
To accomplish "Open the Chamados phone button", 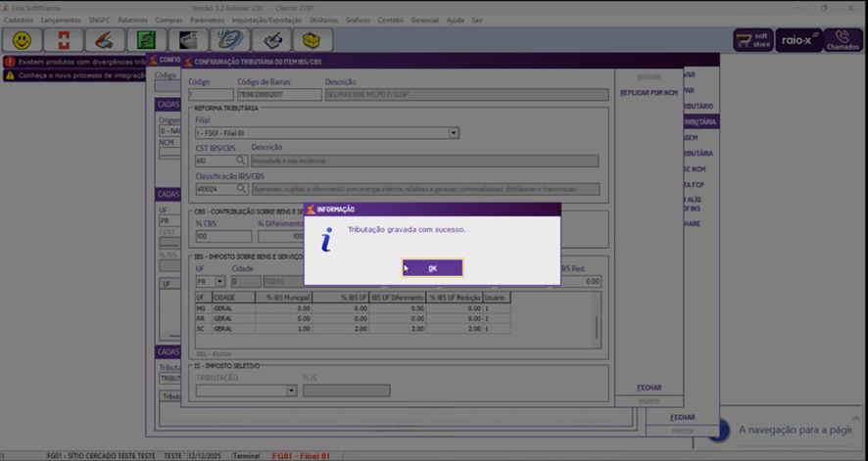I will pos(844,40).
